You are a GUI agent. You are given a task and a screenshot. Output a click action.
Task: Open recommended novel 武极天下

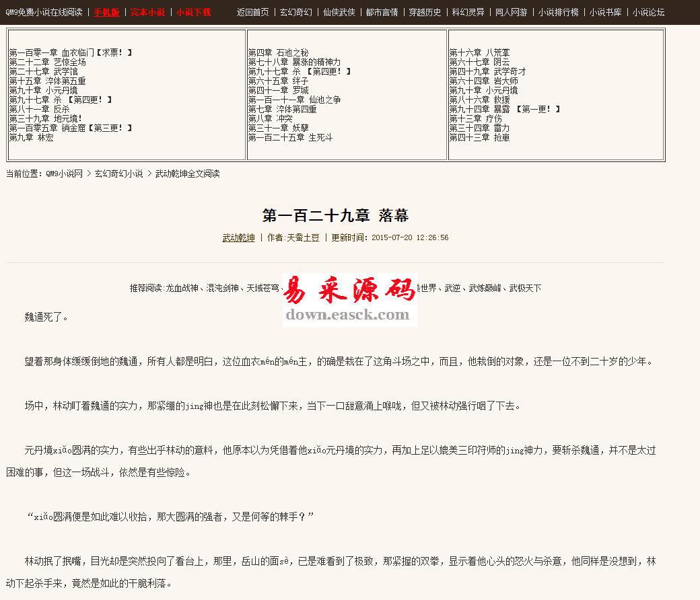click(526, 288)
